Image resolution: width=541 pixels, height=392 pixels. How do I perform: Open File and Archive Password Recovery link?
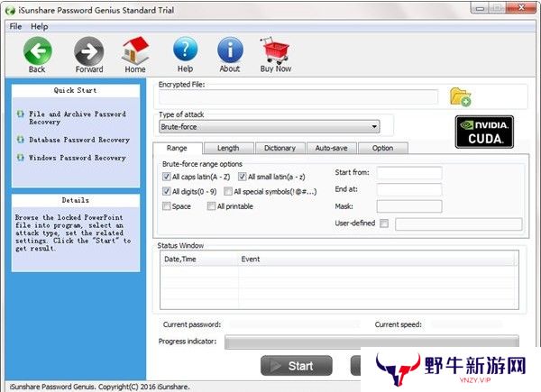click(x=78, y=117)
